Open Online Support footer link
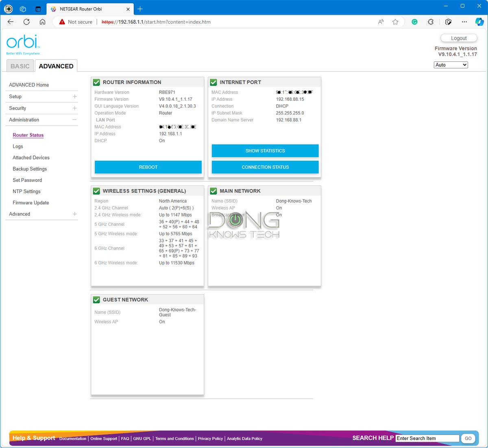The image size is (488, 448). pyautogui.click(x=104, y=439)
